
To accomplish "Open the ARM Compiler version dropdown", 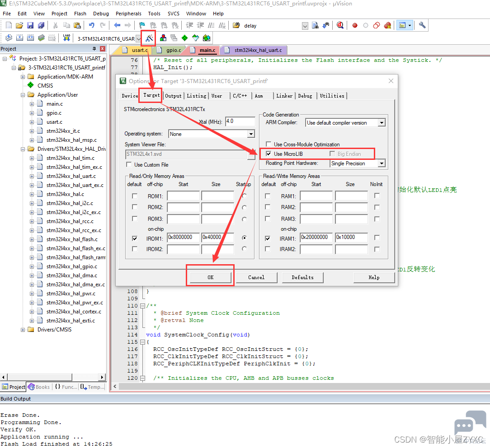I will (x=382, y=123).
